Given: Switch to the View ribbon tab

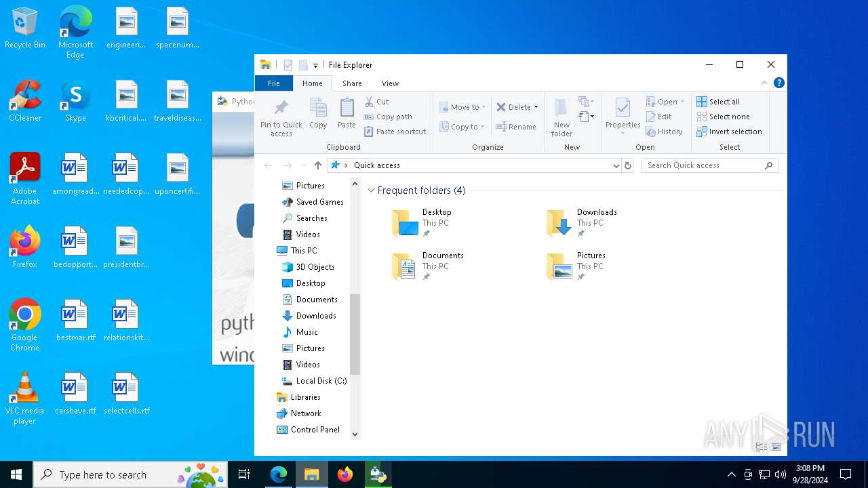Looking at the screenshot, I should (390, 83).
